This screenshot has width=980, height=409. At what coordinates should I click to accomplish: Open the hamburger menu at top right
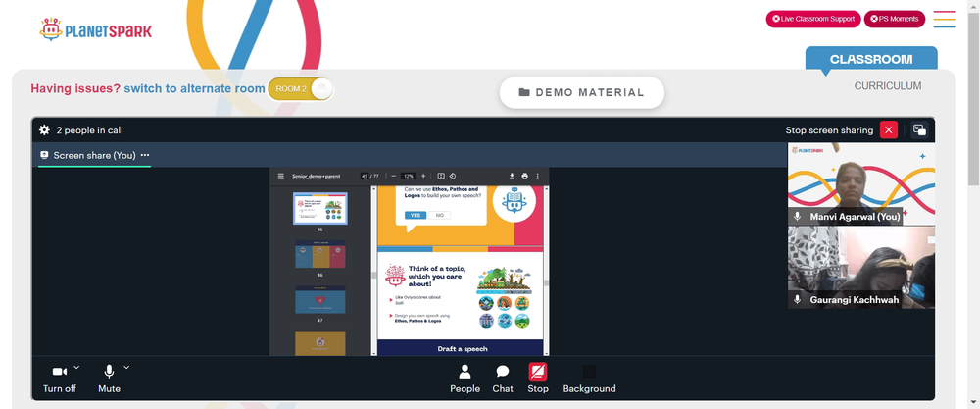pos(945,19)
